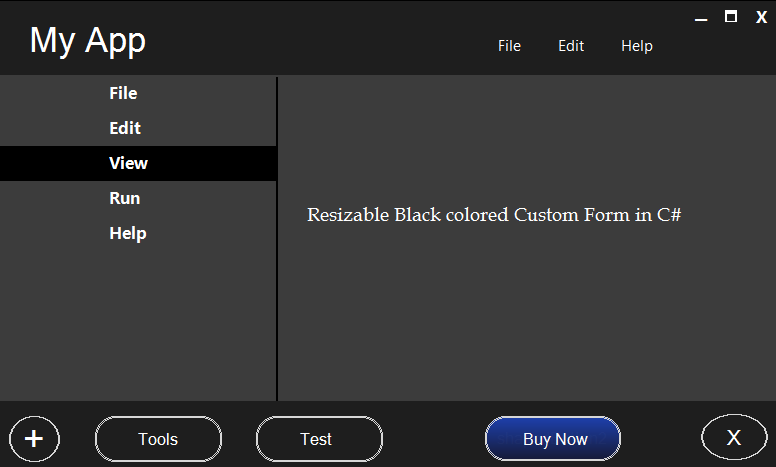Click the round plus button
This screenshot has width=776, height=467.
click(34, 439)
